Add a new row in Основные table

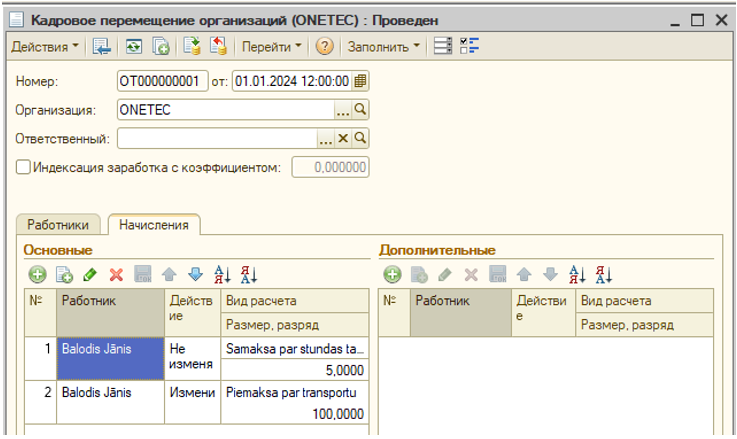37,274
